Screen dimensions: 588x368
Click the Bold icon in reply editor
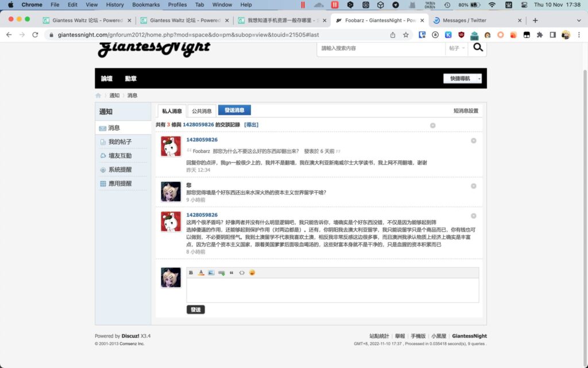191,273
